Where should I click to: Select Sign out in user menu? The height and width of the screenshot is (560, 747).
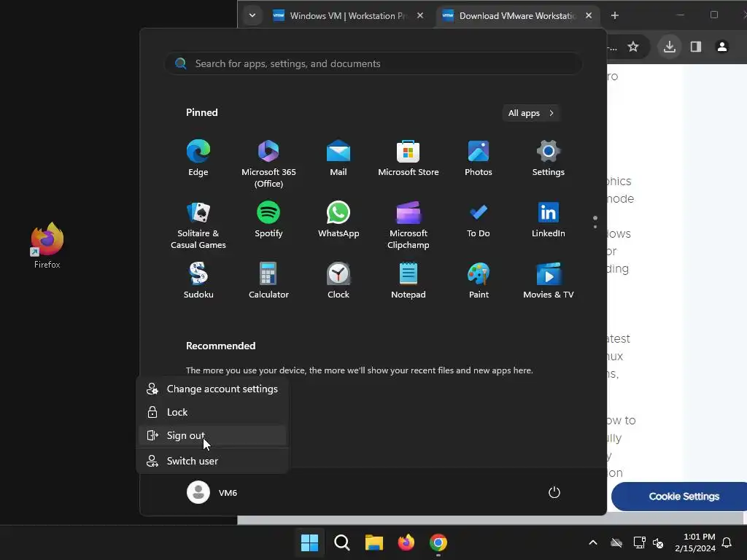point(212,435)
